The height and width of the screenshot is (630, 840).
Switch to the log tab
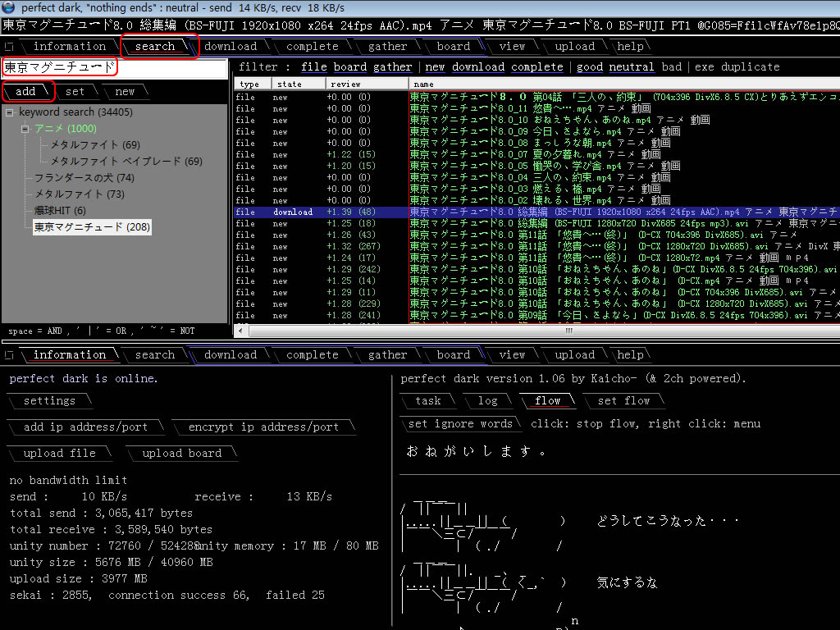point(488,400)
